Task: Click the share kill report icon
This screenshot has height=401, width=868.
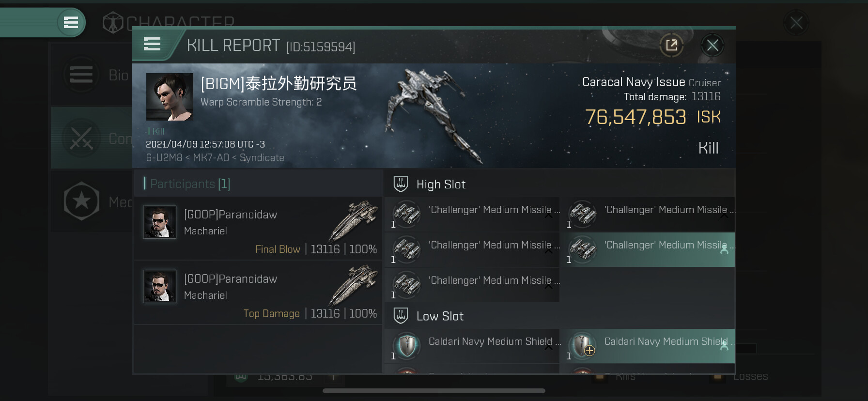Action: point(671,46)
